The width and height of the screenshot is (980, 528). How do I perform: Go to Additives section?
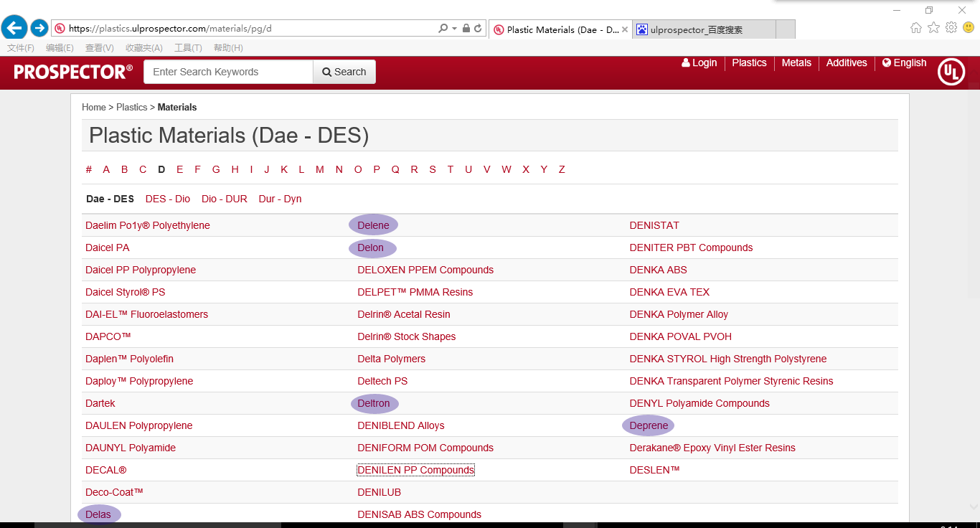(x=847, y=62)
